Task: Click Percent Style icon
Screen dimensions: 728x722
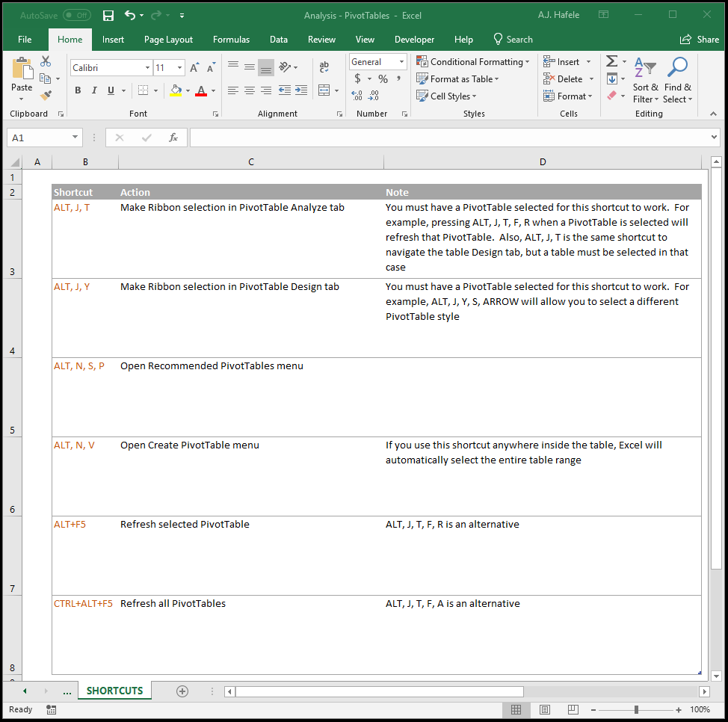Action: tap(383, 79)
